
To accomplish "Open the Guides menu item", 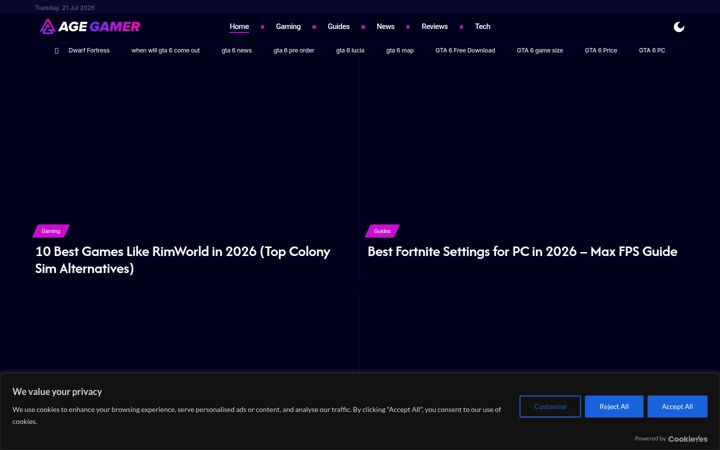I will coord(338,27).
